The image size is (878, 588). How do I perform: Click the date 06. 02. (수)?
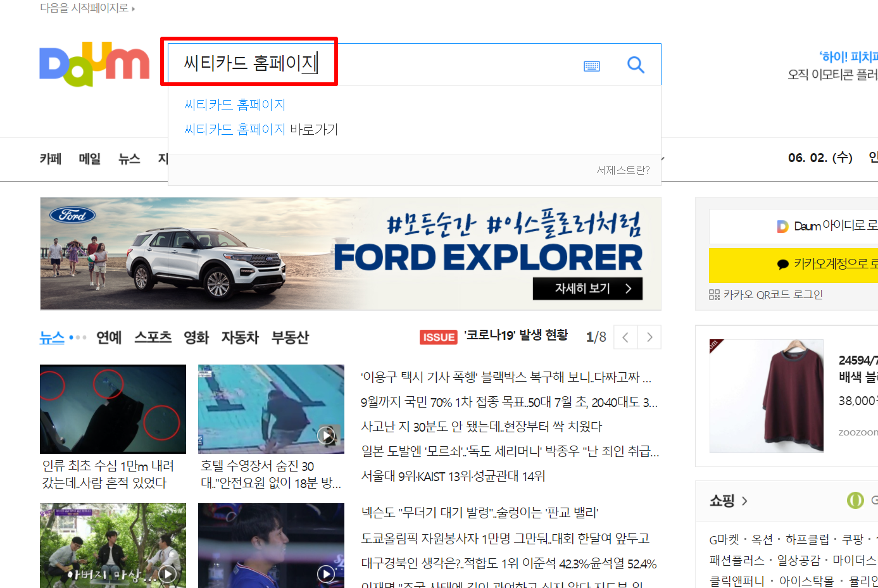click(x=820, y=158)
